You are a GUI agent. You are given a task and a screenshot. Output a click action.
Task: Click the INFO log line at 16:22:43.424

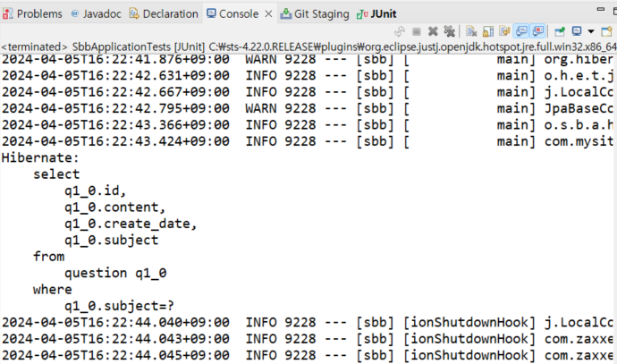[308, 141]
